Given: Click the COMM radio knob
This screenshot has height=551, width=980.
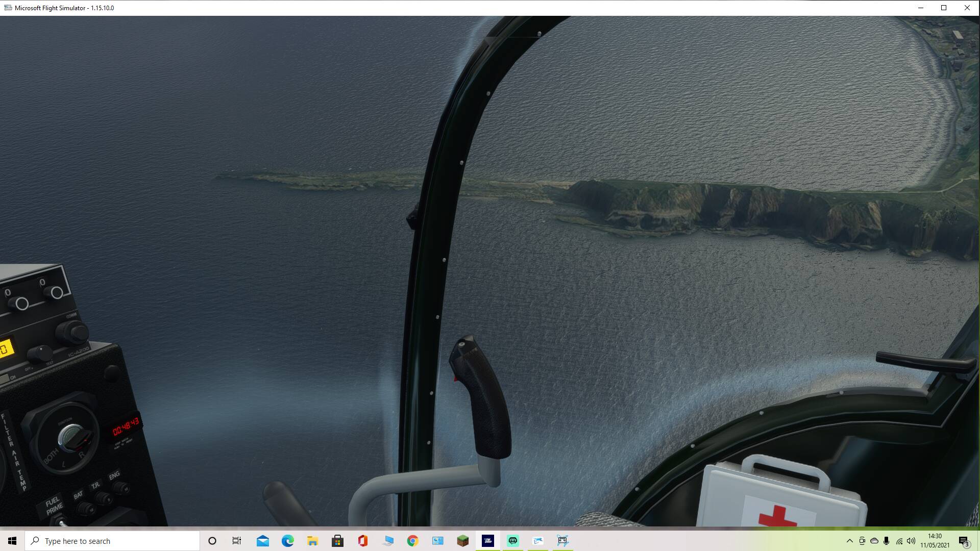Looking at the screenshot, I should [x=75, y=333].
